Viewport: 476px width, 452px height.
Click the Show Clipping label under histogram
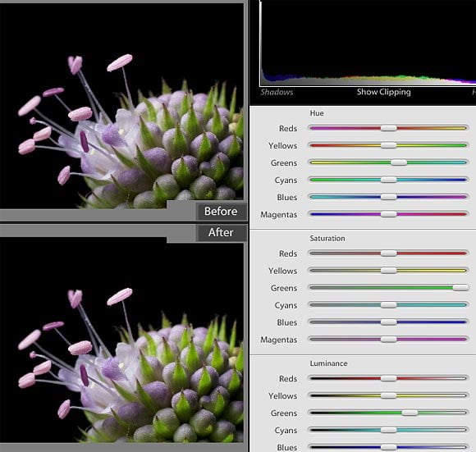384,92
